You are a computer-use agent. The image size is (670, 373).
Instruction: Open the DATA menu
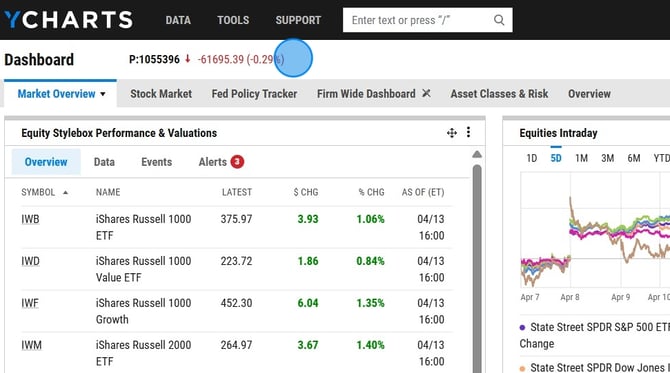click(178, 20)
